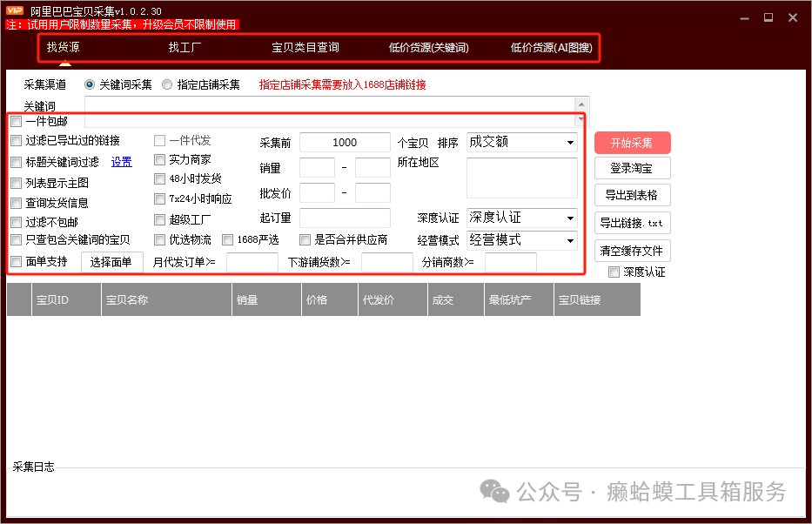Screen dimensions: 812x524
Task: Click the 销量 minimum input field
Action: (317, 168)
